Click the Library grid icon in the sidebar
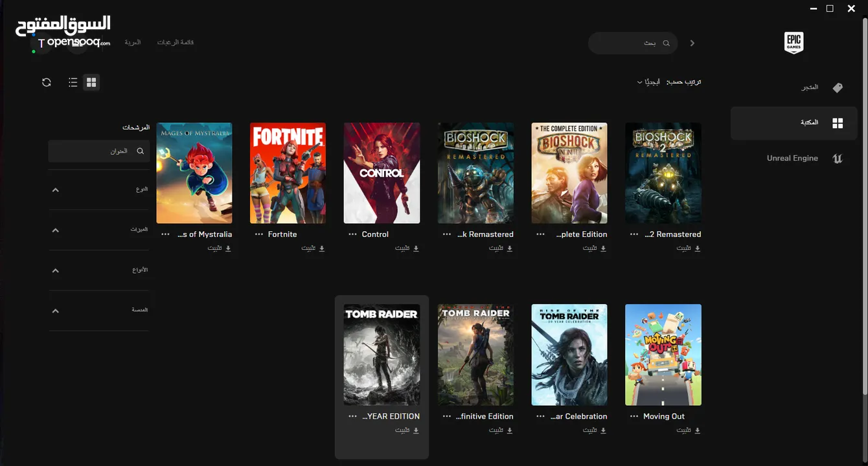The height and width of the screenshot is (466, 868). pyautogui.click(x=838, y=123)
